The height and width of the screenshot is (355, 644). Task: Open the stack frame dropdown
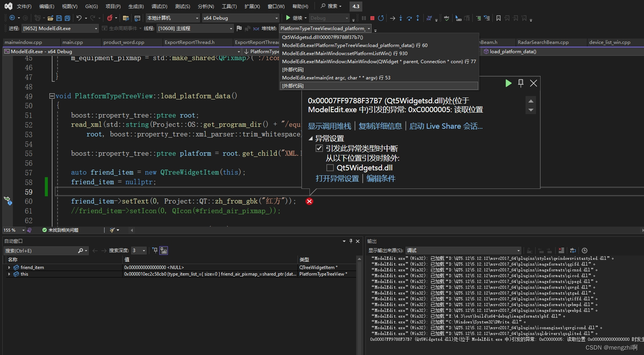[x=325, y=29]
